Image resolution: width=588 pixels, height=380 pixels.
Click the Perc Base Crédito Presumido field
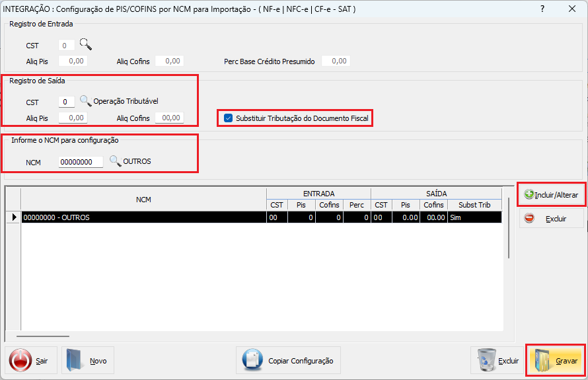click(336, 61)
